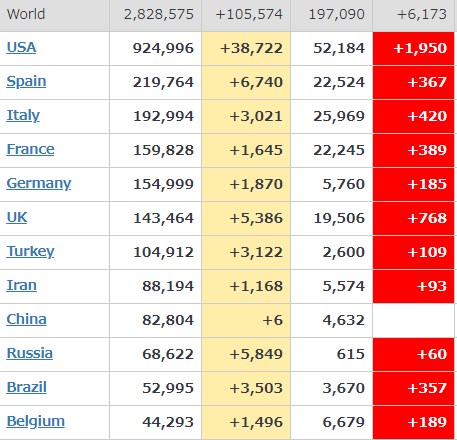Click Russia new cases cell +5,849
The image size is (457, 440).
(x=246, y=354)
